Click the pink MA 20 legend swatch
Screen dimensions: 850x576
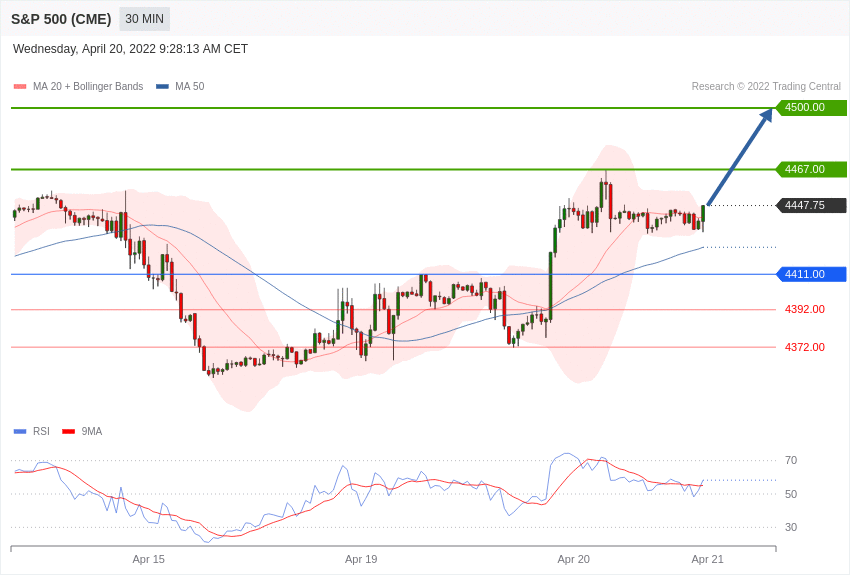click(x=20, y=87)
